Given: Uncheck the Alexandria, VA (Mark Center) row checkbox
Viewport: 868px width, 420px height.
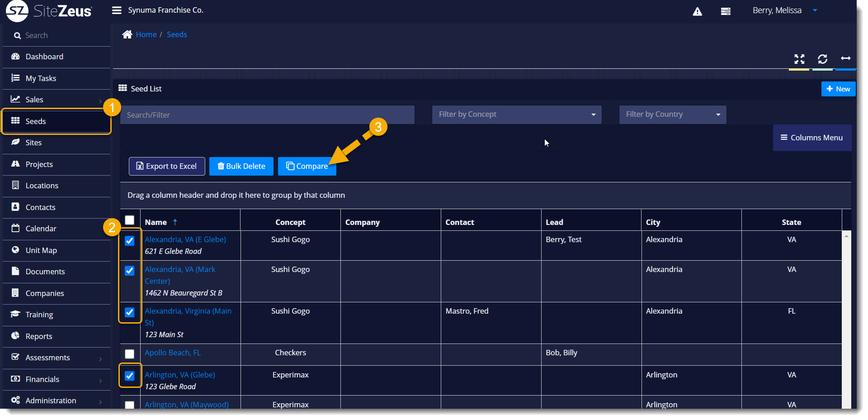Looking at the screenshot, I should click(130, 271).
